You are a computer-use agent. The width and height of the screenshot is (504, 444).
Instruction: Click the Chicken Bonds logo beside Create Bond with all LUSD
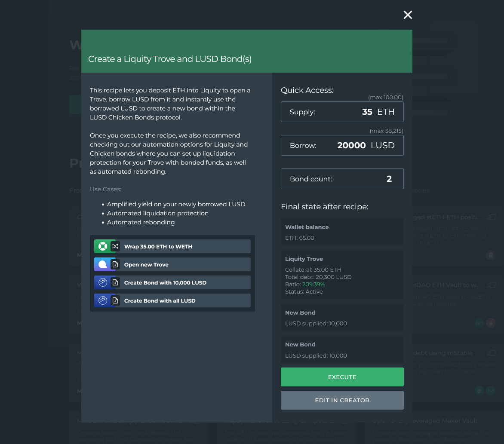pos(102,300)
